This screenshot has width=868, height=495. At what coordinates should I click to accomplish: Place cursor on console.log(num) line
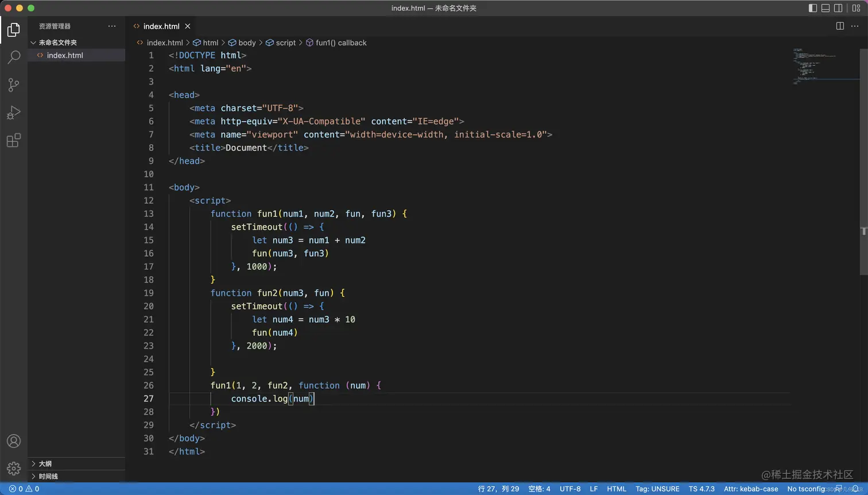tap(273, 399)
